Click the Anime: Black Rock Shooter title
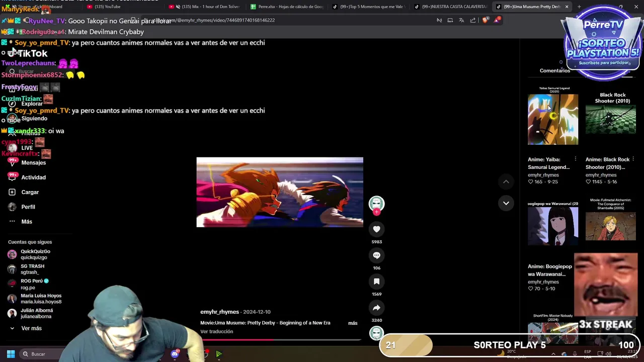The height and width of the screenshot is (362, 644). tap(607, 163)
